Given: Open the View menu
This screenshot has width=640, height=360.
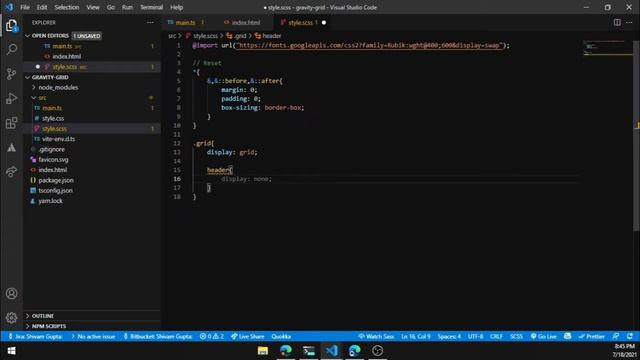Looking at the screenshot, I should (x=93, y=7).
